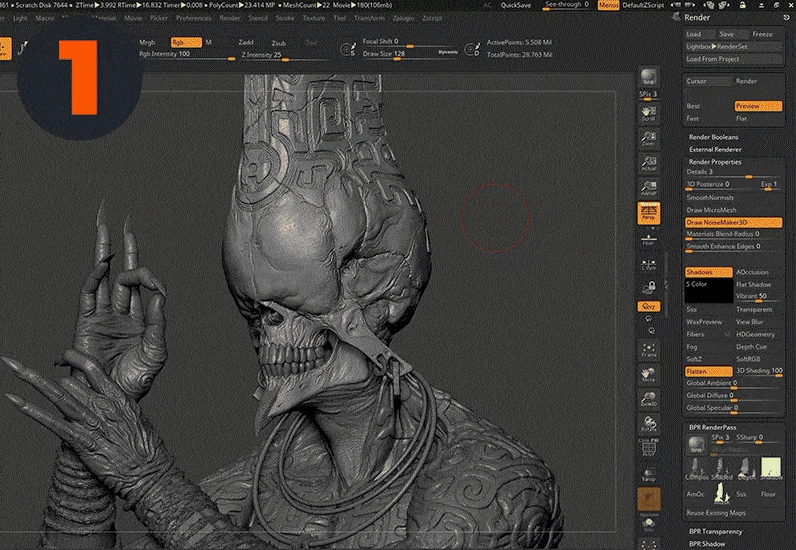Click the Menus button

(x=608, y=5)
